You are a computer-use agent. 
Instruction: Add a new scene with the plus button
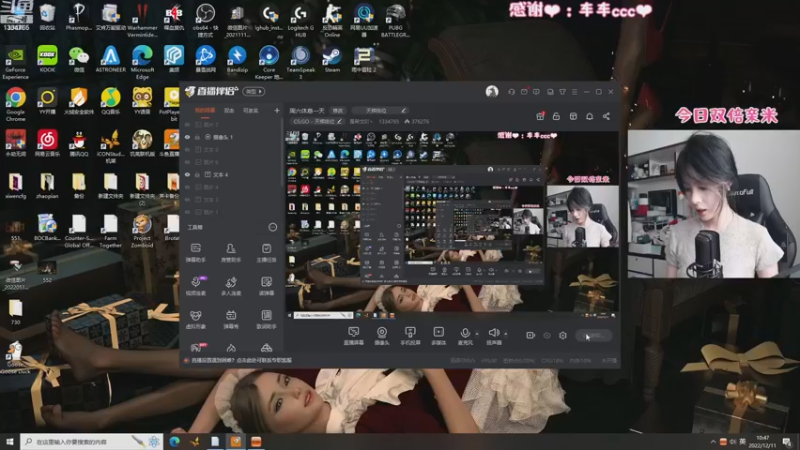[x=277, y=110]
